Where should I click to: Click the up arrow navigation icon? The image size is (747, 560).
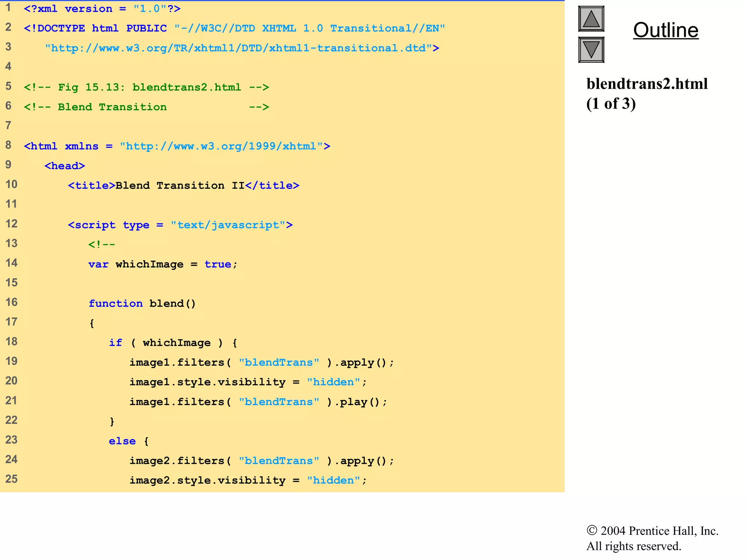[591, 19]
